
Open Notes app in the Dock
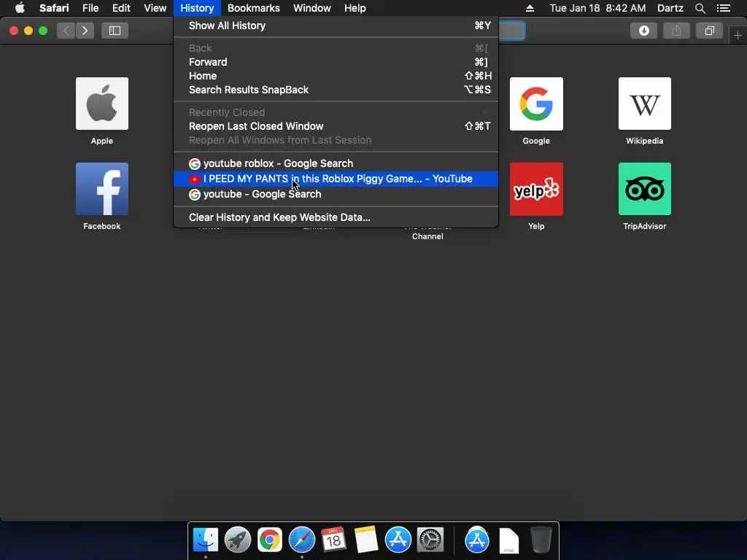pos(366,540)
